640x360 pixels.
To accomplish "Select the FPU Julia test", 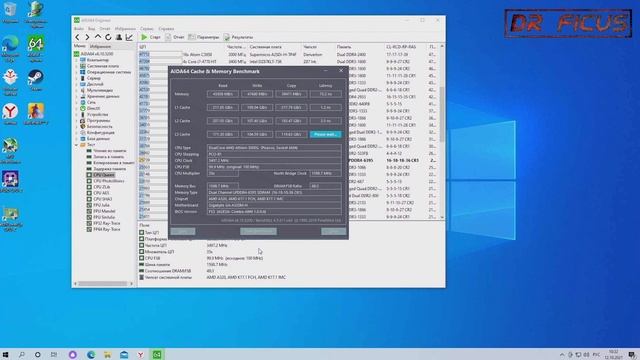I will [x=101, y=205].
